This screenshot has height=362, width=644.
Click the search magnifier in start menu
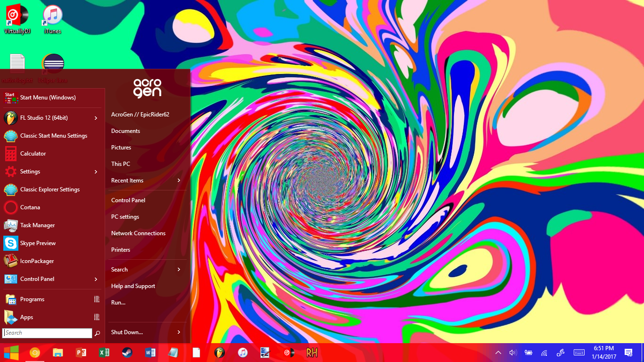[x=97, y=333]
